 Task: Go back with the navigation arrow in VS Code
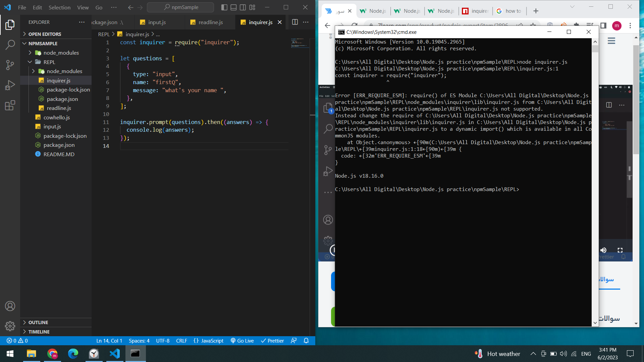[130, 7]
